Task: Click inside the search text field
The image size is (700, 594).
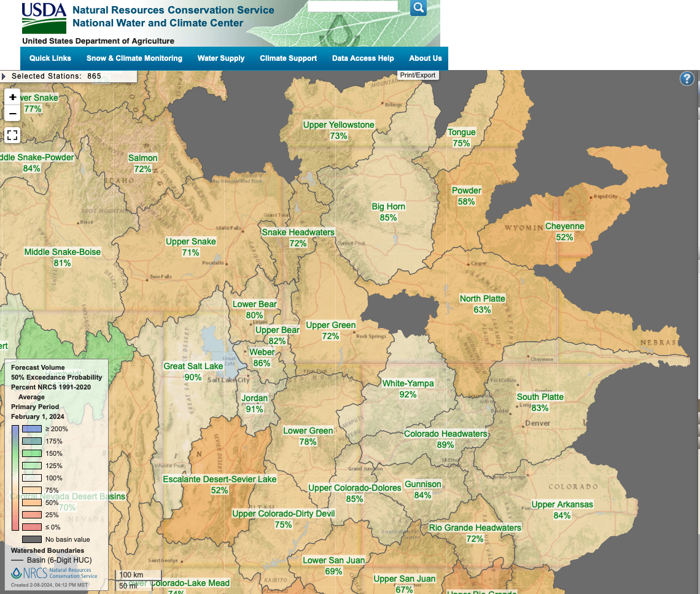Action: pos(352,7)
